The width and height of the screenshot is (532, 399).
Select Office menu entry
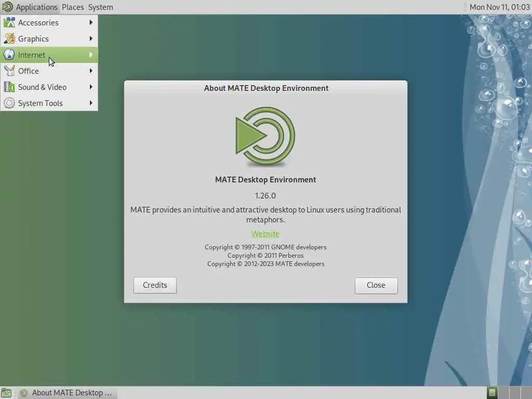(49, 71)
